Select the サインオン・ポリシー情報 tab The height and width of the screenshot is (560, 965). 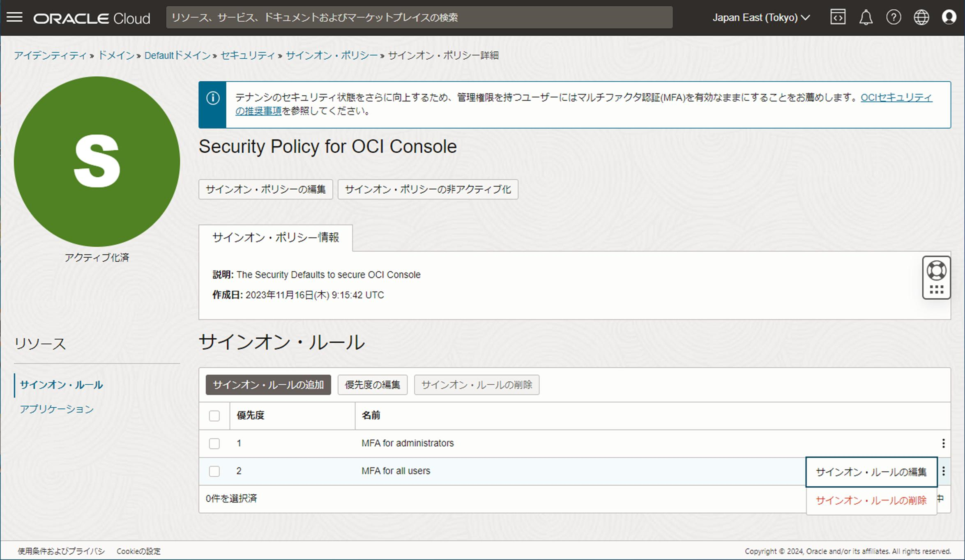(x=276, y=237)
